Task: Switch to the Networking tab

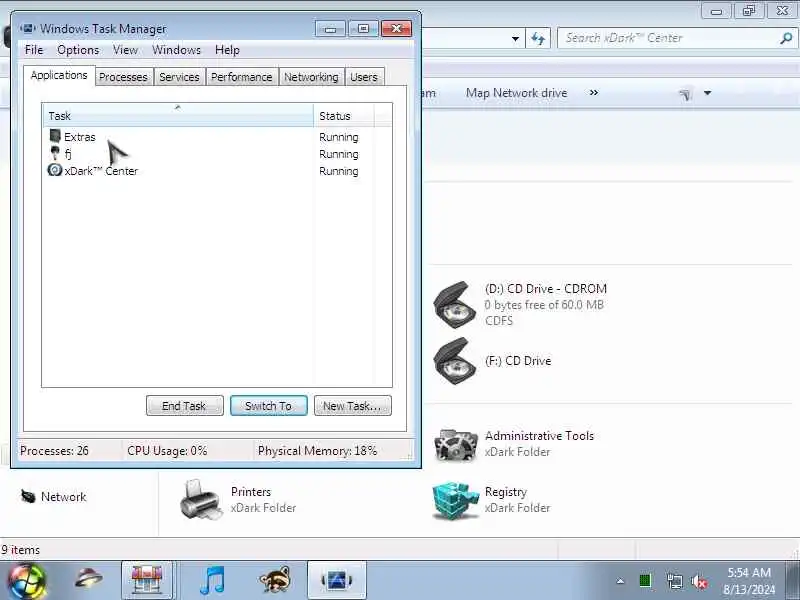Action: tap(311, 77)
